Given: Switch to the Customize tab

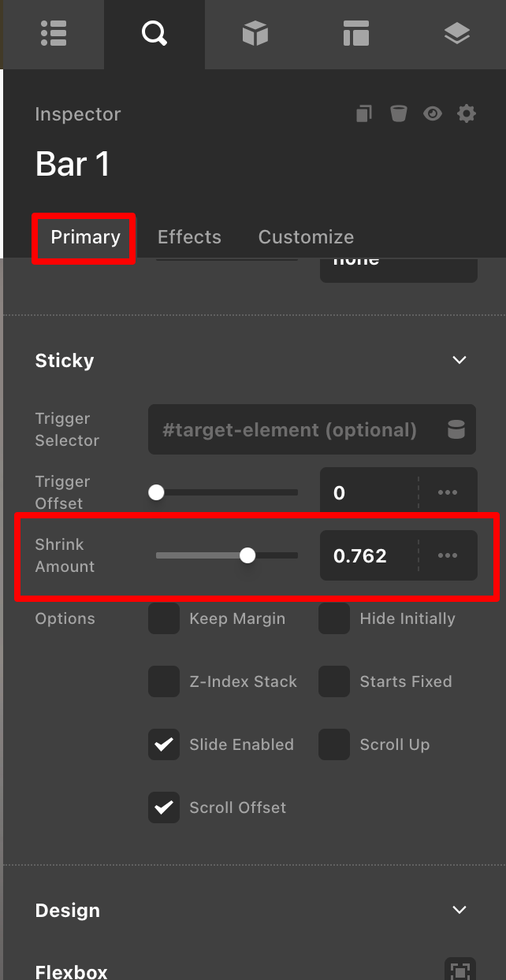Looking at the screenshot, I should (306, 237).
